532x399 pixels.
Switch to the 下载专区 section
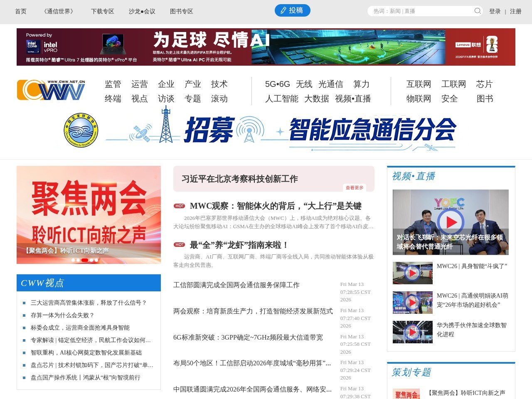tap(103, 11)
